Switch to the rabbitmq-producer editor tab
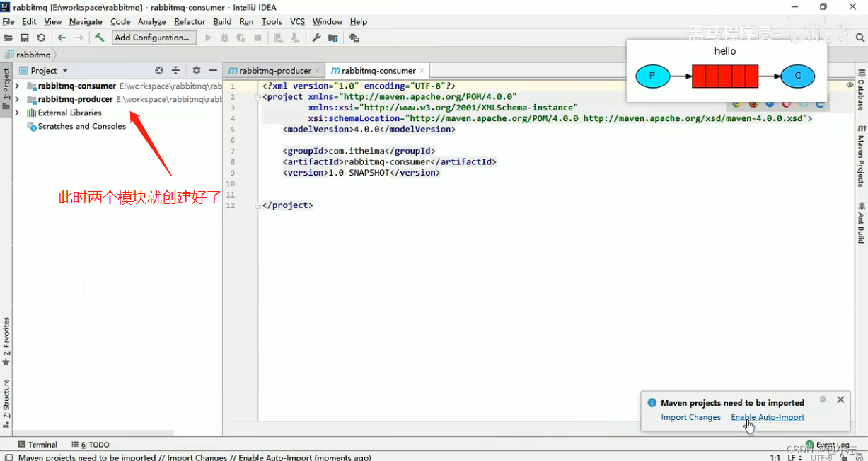 coord(275,71)
